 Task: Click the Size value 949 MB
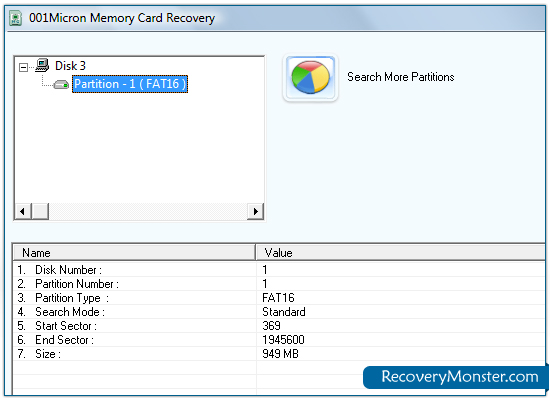[280, 354]
